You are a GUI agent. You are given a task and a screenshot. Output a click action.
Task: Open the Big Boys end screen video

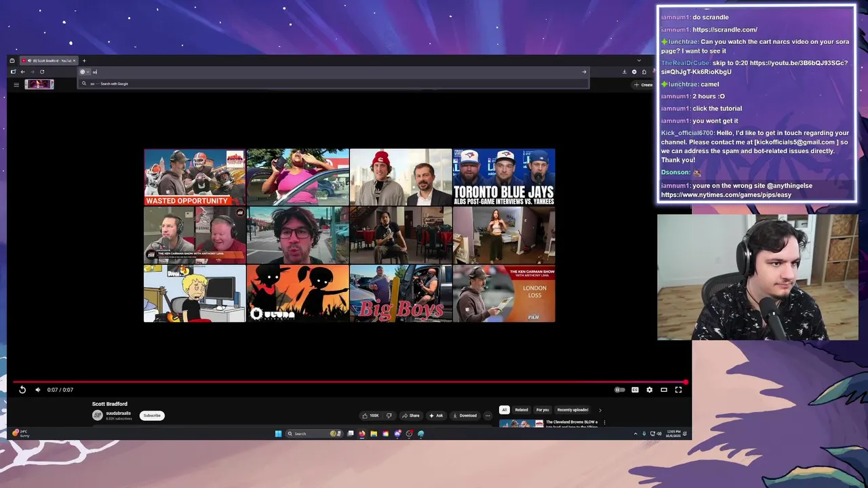point(401,293)
